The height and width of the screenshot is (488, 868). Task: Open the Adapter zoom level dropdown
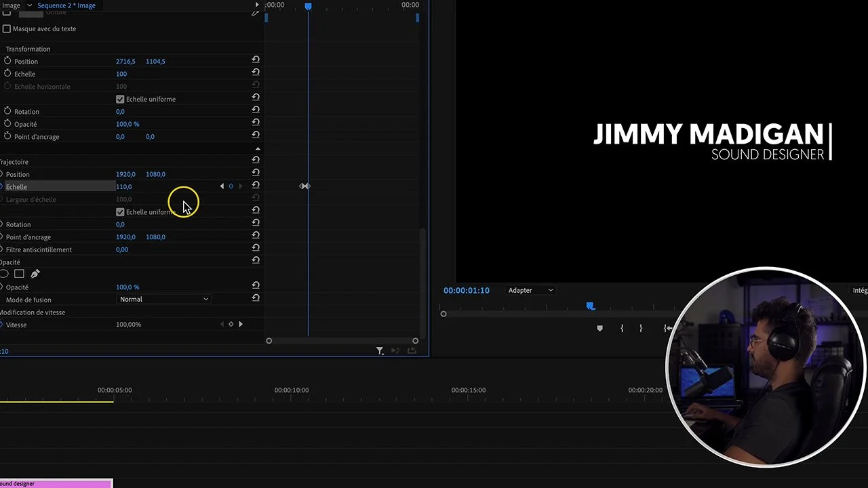tap(530, 290)
